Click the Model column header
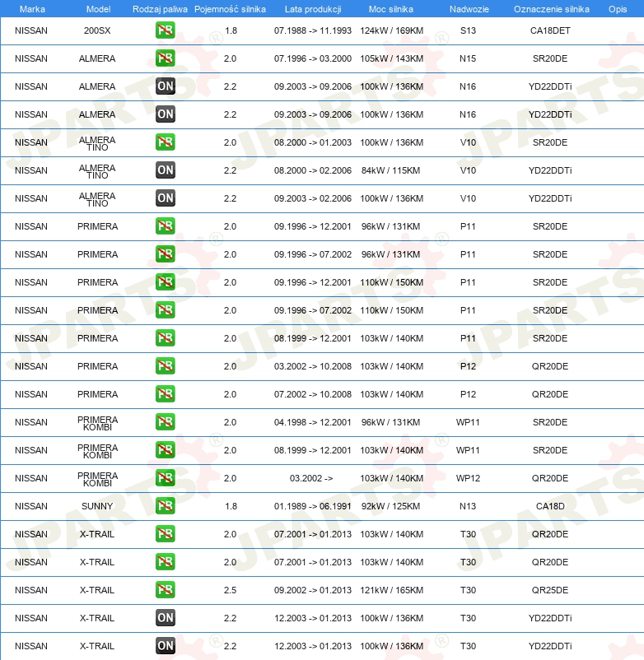644x660 pixels. (x=98, y=9)
